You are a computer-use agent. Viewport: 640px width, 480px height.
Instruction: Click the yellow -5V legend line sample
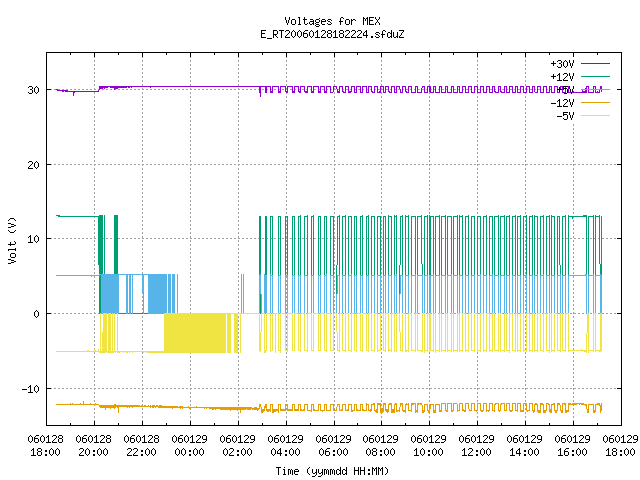click(595, 116)
